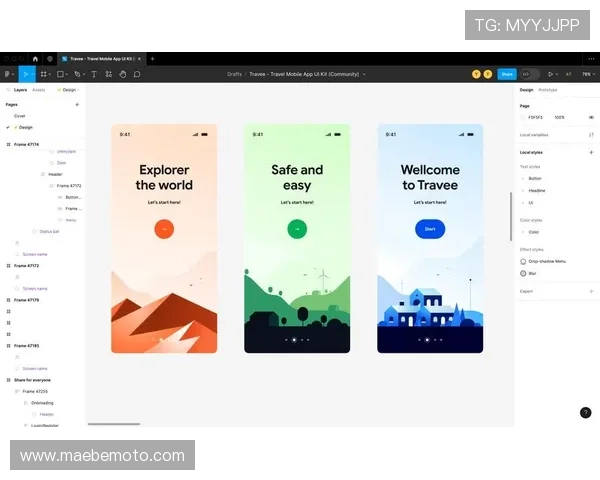This screenshot has width=600, height=480.
Task: Select the Frame tool
Action: [43, 74]
